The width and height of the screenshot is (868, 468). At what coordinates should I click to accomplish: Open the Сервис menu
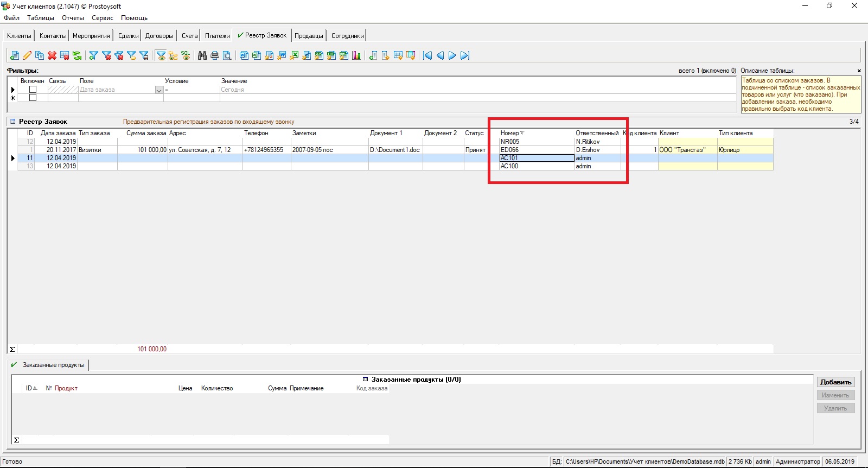click(103, 18)
